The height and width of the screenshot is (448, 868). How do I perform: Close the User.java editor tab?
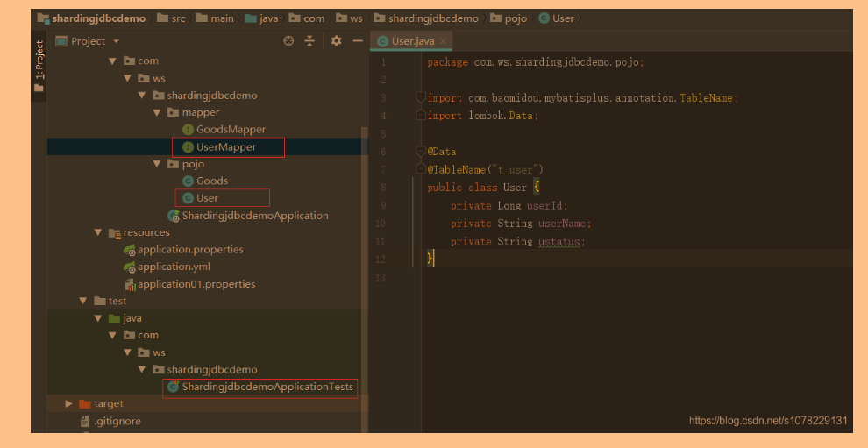coord(443,41)
